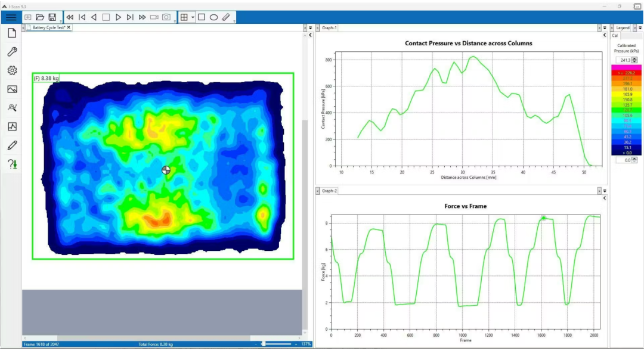
Task: Take a snapshot with the camera icon
Action: tap(166, 17)
